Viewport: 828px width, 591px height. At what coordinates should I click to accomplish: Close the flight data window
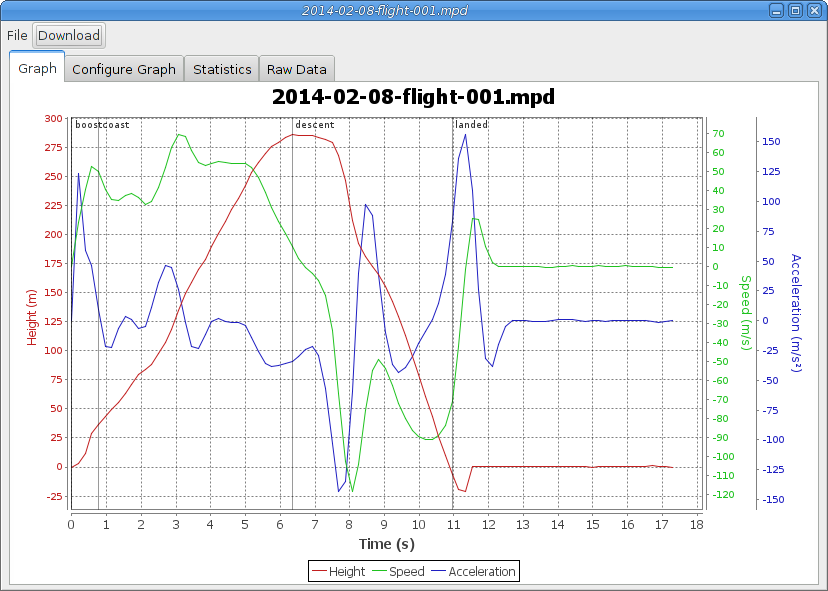[x=813, y=10]
